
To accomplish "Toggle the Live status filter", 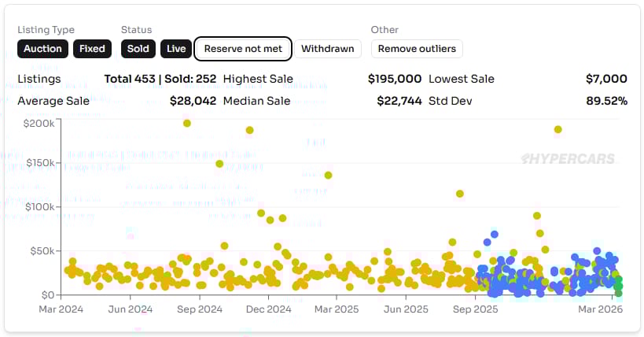I will click(x=176, y=48).
